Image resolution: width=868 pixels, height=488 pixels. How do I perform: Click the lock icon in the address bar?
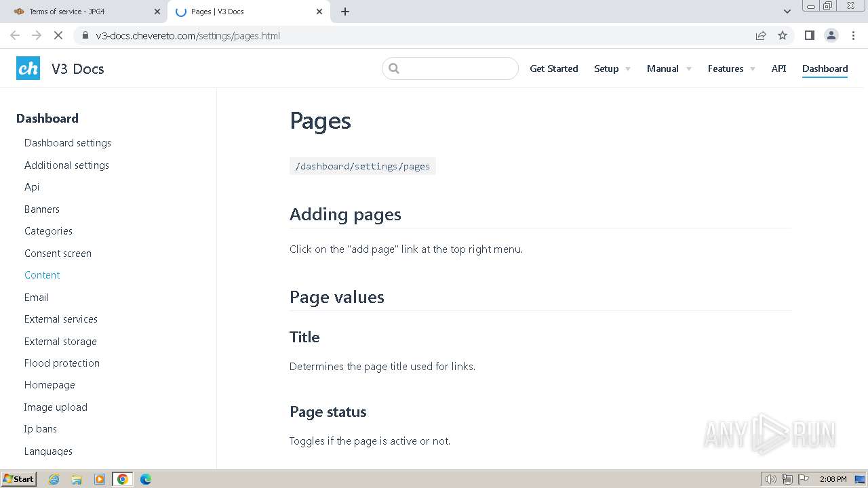[85, 35]
